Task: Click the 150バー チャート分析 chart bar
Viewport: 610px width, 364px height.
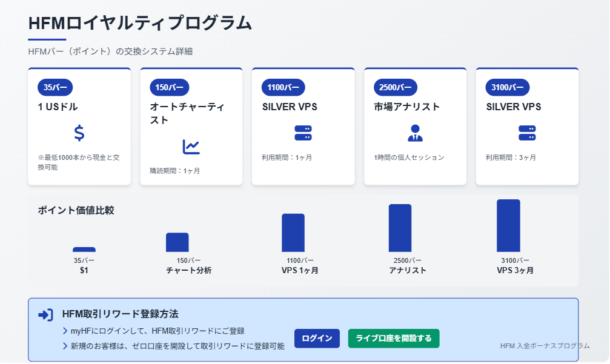Action: pos(177,242)
